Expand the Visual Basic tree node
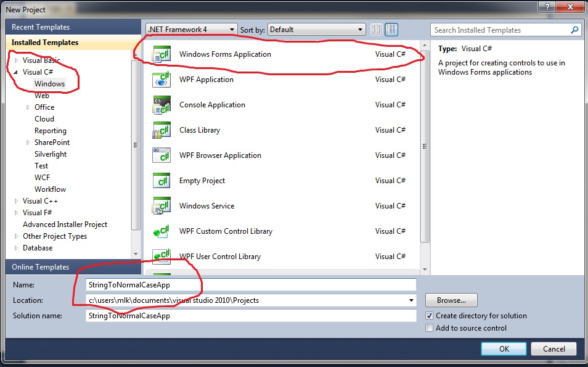This screenshot has height=367, width=588. pyautogui.click(x=16, y=60)
